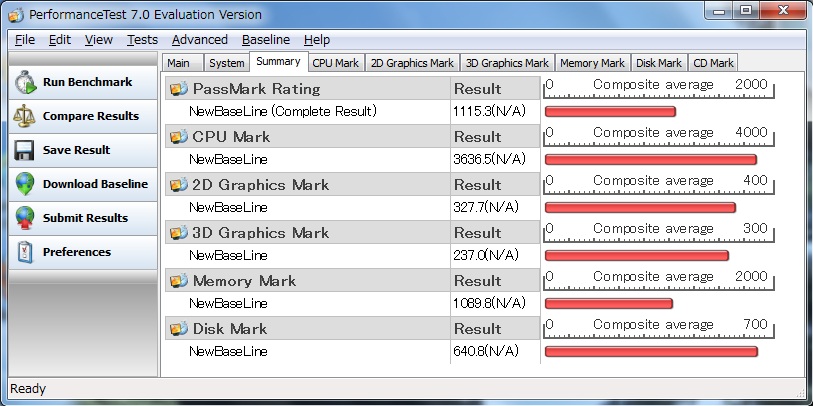This screenshot has width=813, height=406.
Task: Switch to the System tab
Action: click(x=227, y=63)
